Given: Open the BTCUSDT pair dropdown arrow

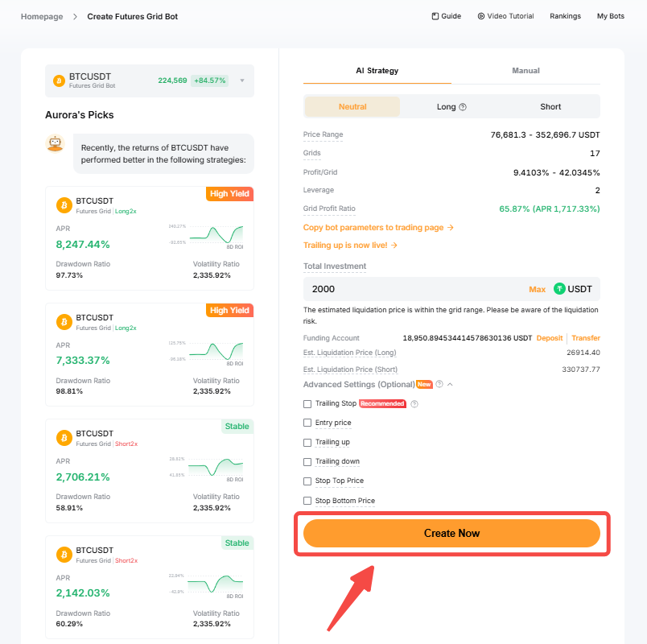Looking at the screenshot, I should [x=241, y=80].
